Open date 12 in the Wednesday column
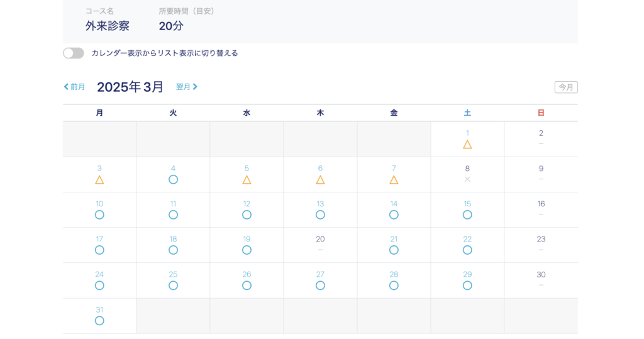Viewport: 644px width, 339px height. point(247,204)
